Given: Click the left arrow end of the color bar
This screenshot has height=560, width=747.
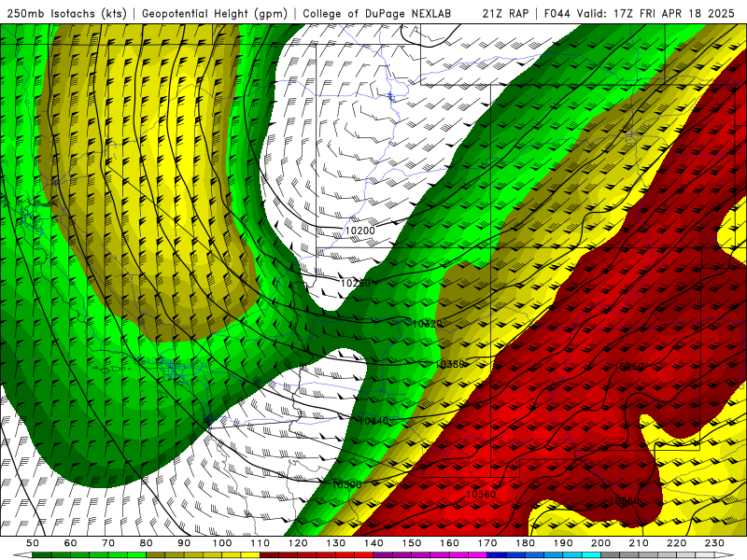Looking at the screenshot, I should pyautogui.click(x=22, y=555).
